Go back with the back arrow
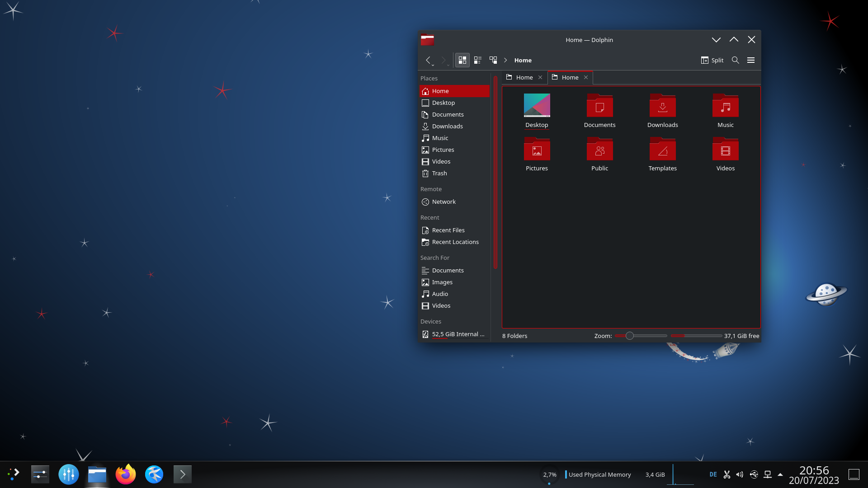868x488 pixels. click(x=428, y=60)
